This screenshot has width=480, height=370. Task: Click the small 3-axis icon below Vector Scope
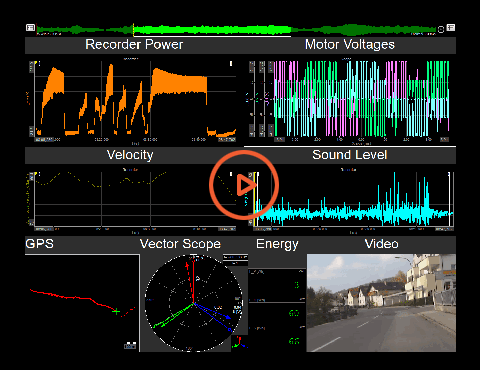240,343
